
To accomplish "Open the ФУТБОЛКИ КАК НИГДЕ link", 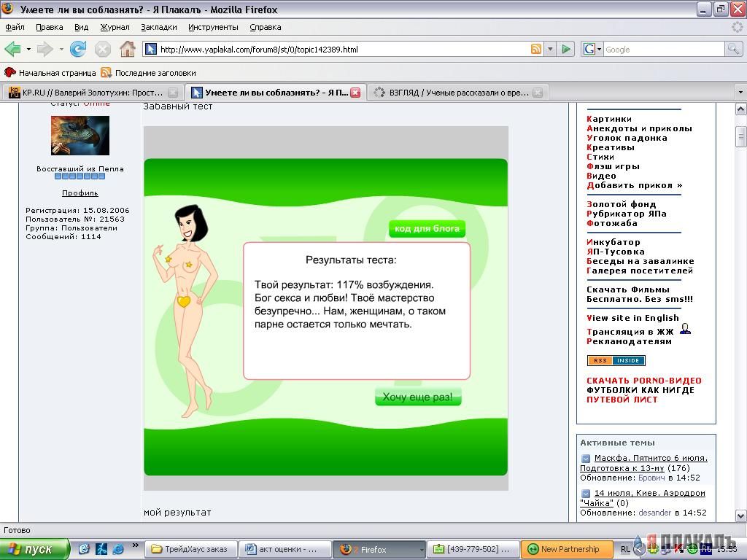I will pos(640,391).
